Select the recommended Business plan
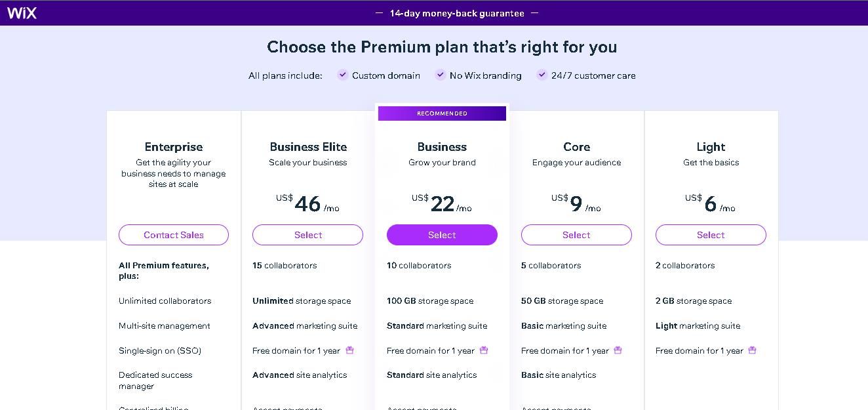Image resolution: width=868 pixels, height=410 pixels. click(442, 235)
